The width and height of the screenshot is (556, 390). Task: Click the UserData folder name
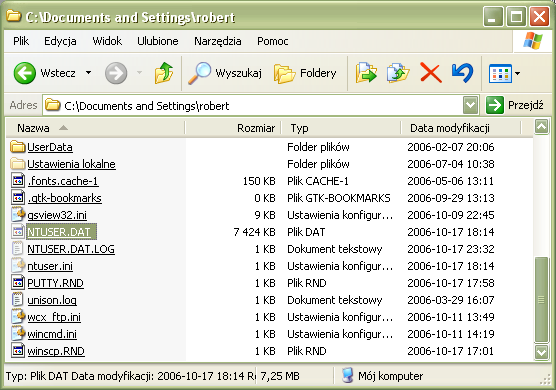click(50, 147)
